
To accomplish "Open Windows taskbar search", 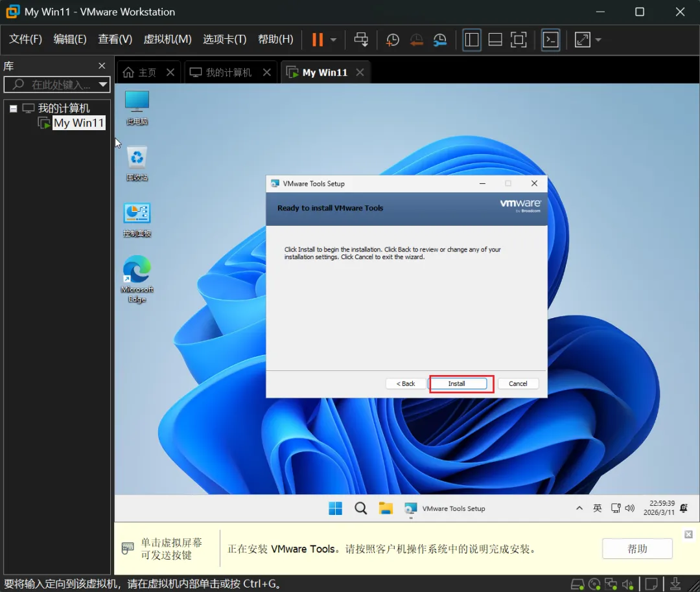I will click(360, 508).
